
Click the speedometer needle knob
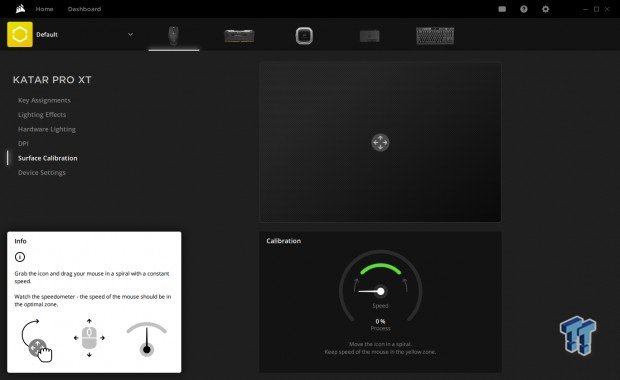pos(380,291)
